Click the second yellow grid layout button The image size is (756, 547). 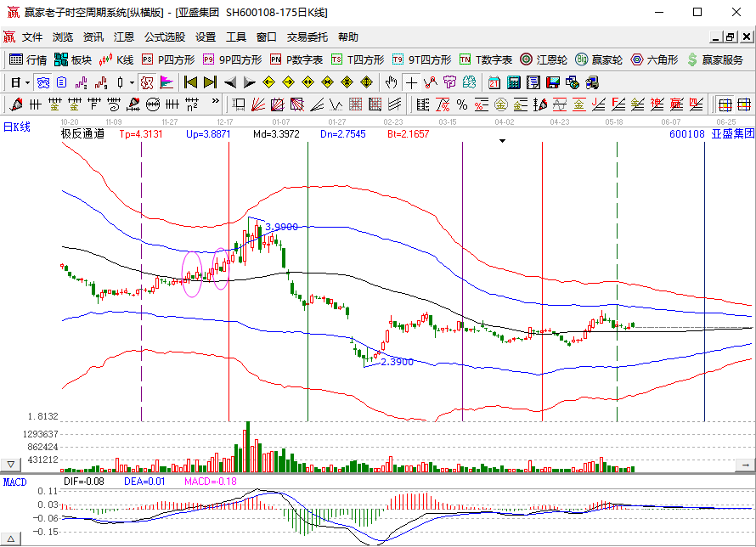(x=744, y=104)
